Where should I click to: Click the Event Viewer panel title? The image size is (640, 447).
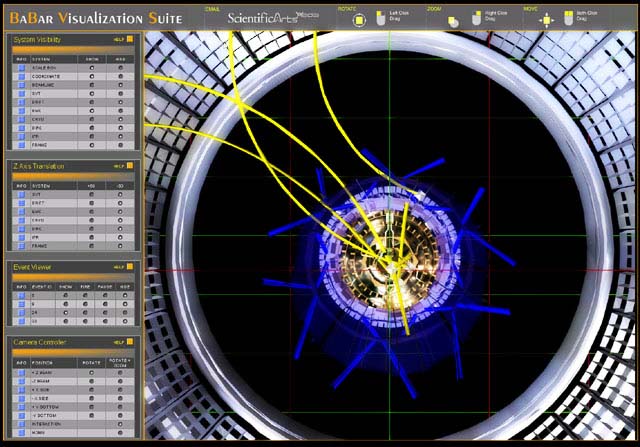tap(32, 267)
